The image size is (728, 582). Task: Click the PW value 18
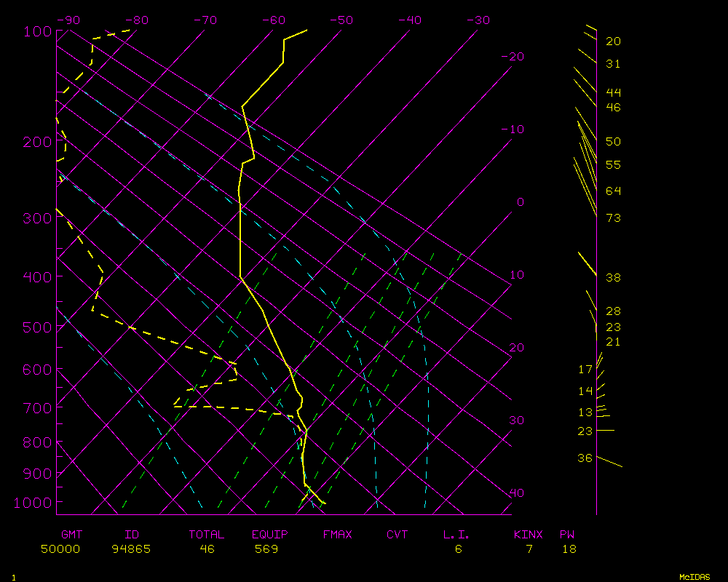tap(569, 549)
